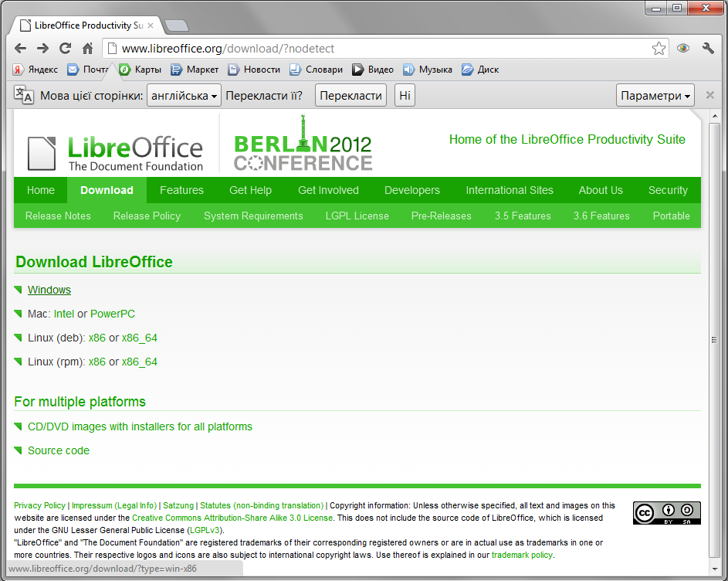This screenshot has width=728, height=581.
Task: Reload the page with the refresh icon
Action: pos(65,49)
